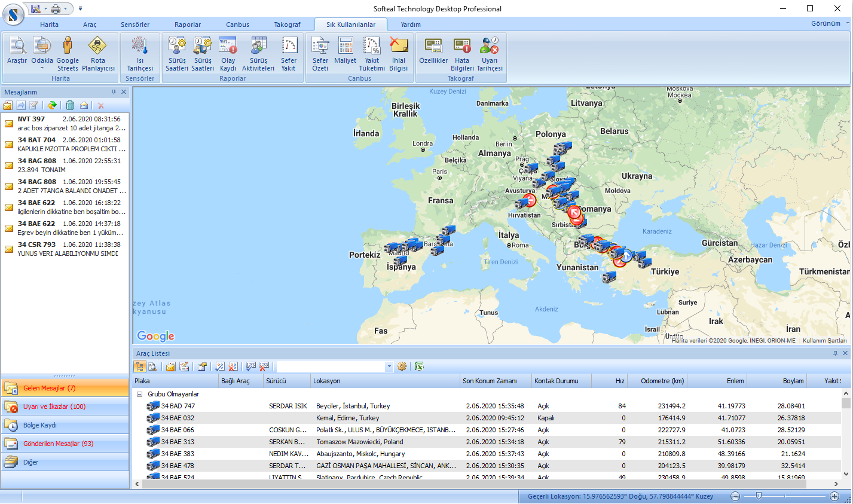Sort by Plaka column header
Viewport: 853px width, 504px height.
click(175, 381)
